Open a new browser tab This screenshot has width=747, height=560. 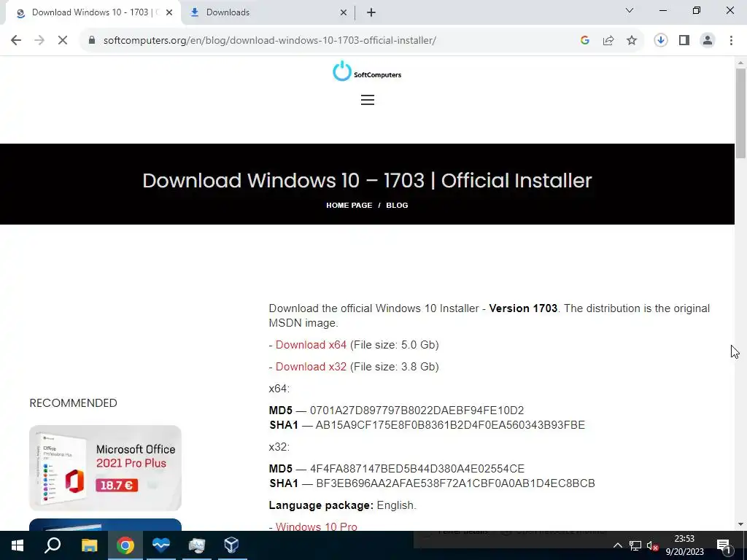pos(371,13)
